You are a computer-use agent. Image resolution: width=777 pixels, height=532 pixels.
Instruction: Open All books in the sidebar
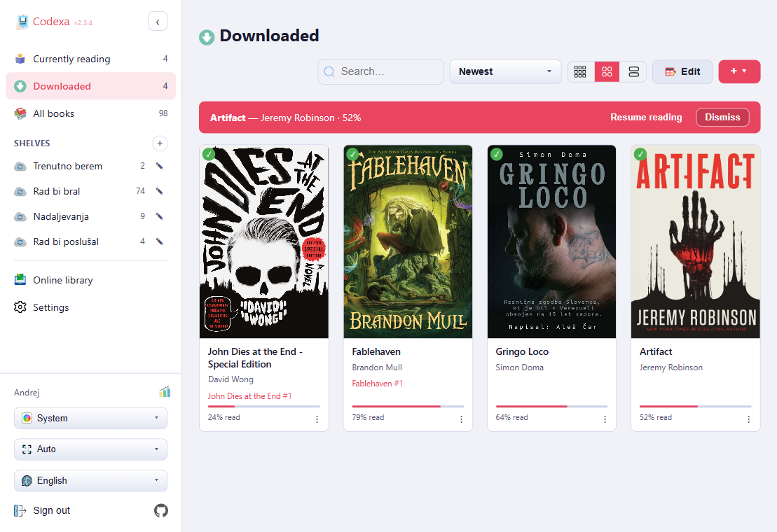click(90, 114)
